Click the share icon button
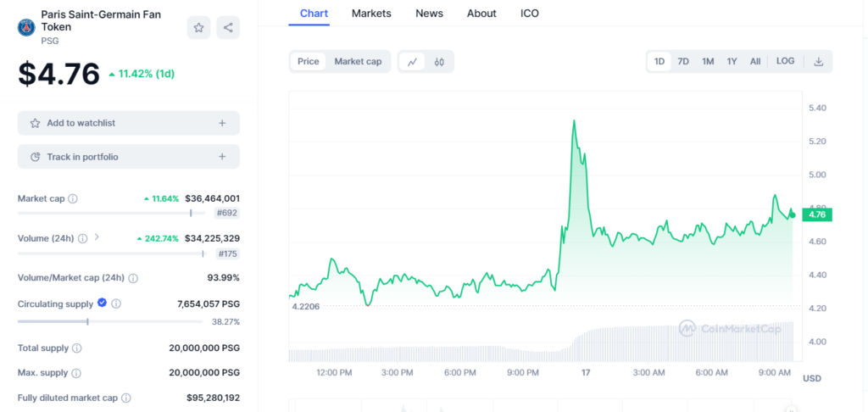The image size is (868, 412). 228,28
